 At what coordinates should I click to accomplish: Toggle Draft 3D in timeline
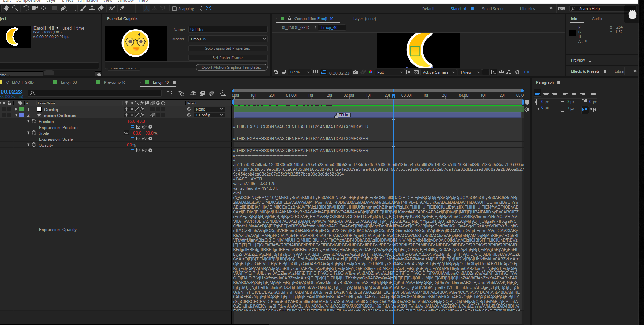pyautogui.click(x=181, y=93)
